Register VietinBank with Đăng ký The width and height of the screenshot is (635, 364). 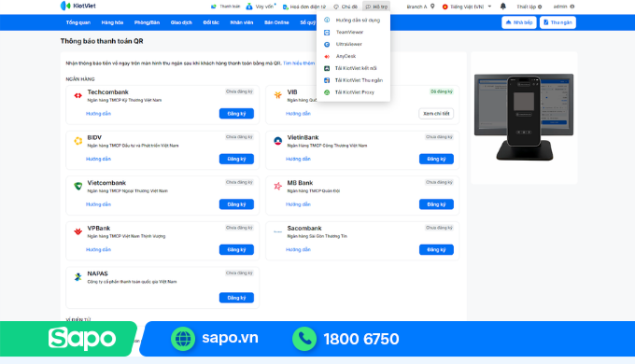(436, 159)
